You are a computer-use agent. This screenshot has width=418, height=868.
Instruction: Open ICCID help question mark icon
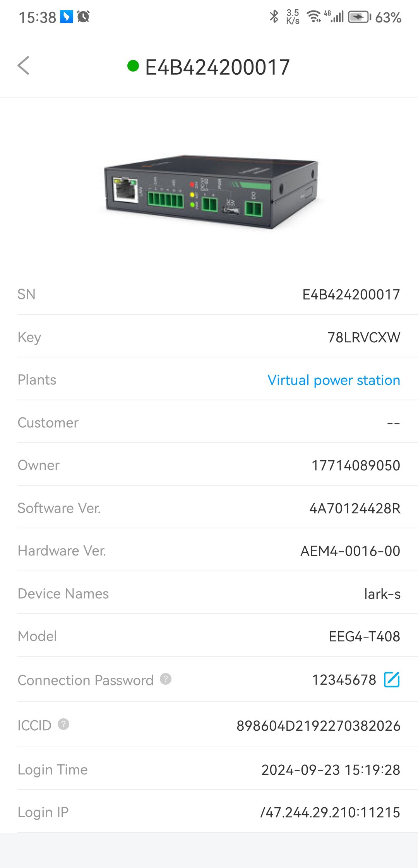pos(63,724)
